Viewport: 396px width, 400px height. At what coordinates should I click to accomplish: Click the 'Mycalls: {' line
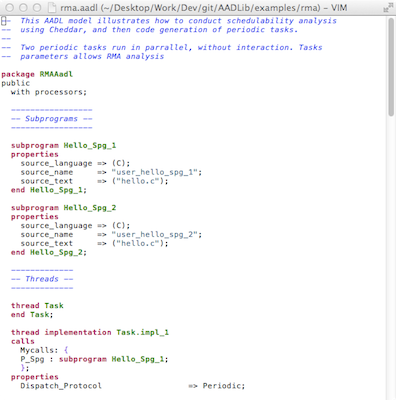(x=44, y=350)
